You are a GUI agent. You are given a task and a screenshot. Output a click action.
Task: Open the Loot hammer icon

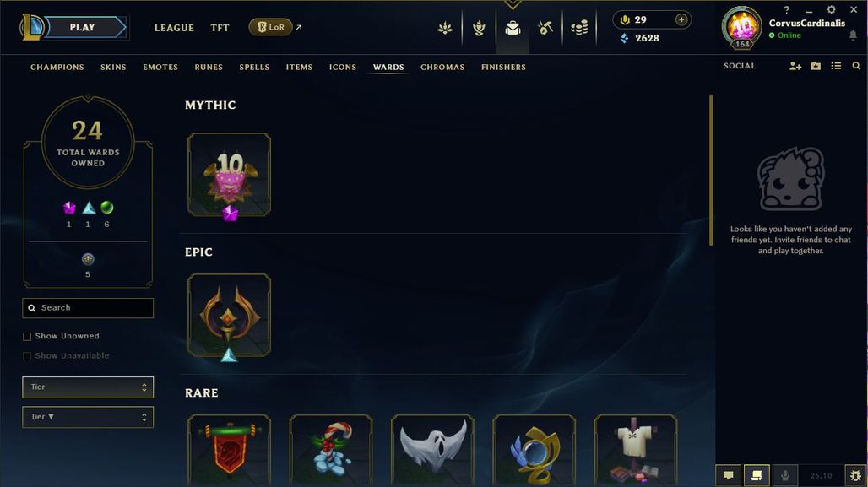click(545, 28)
